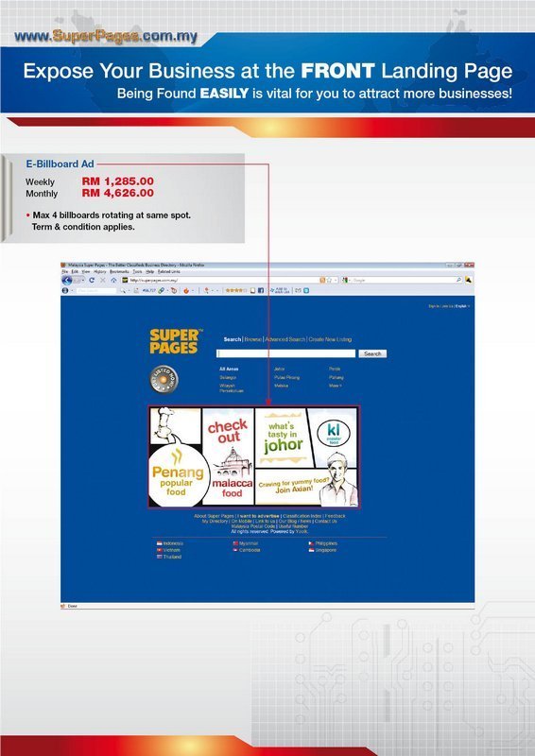
Task: Open the Bookmarks menu
Action: pyautogui.click(x=119, y=272)
